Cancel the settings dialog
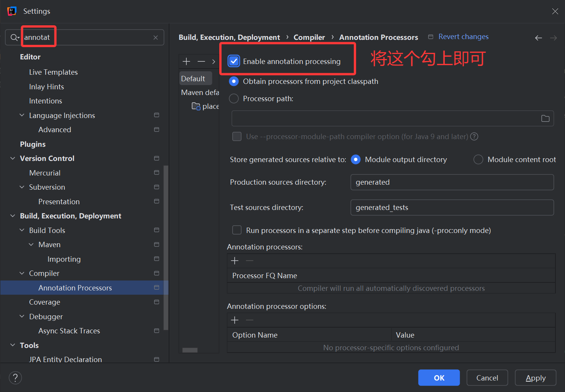565x392 pixels. 487,378
